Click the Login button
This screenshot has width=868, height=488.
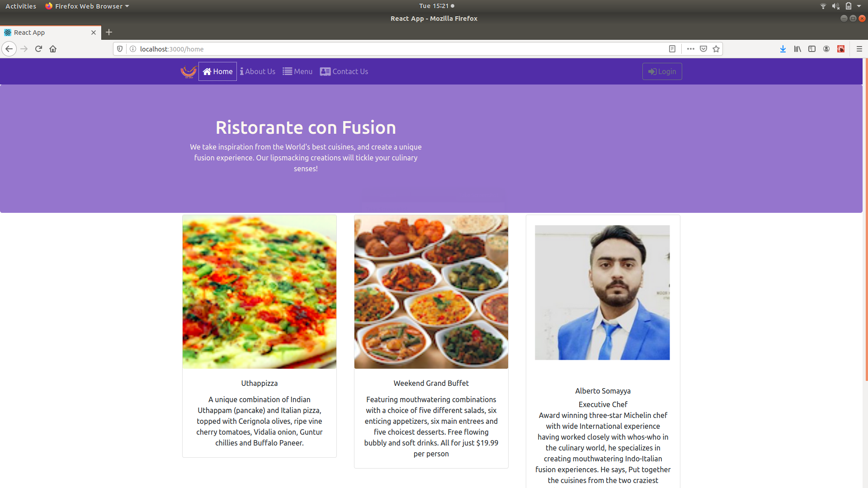point(662,71)
